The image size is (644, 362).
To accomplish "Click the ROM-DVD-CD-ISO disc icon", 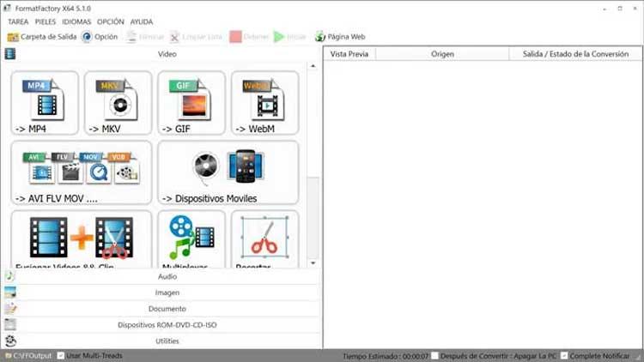I will click(9, 324).
